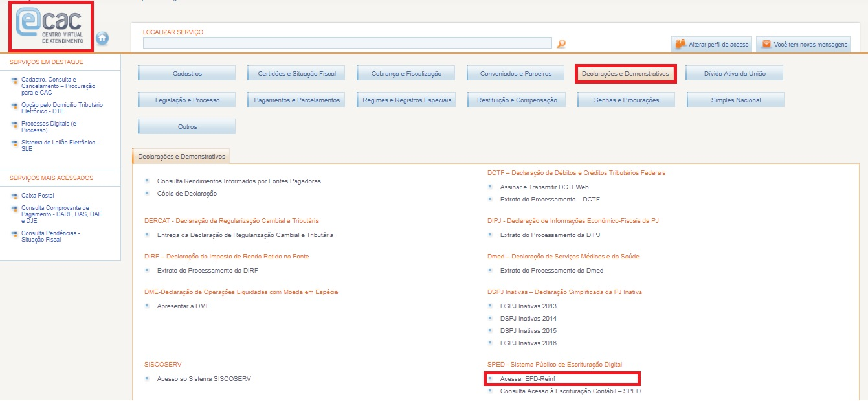Open Caixa Postal link

click(x=38, y=196)
